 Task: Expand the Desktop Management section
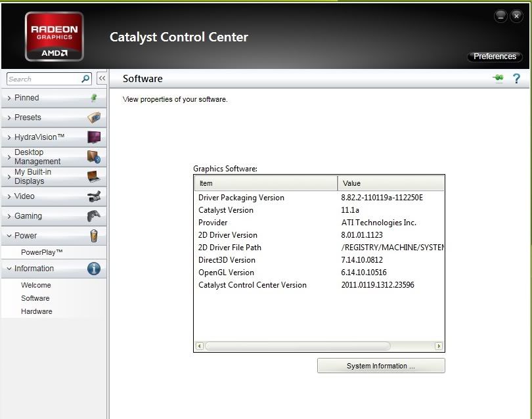(54, 157)
